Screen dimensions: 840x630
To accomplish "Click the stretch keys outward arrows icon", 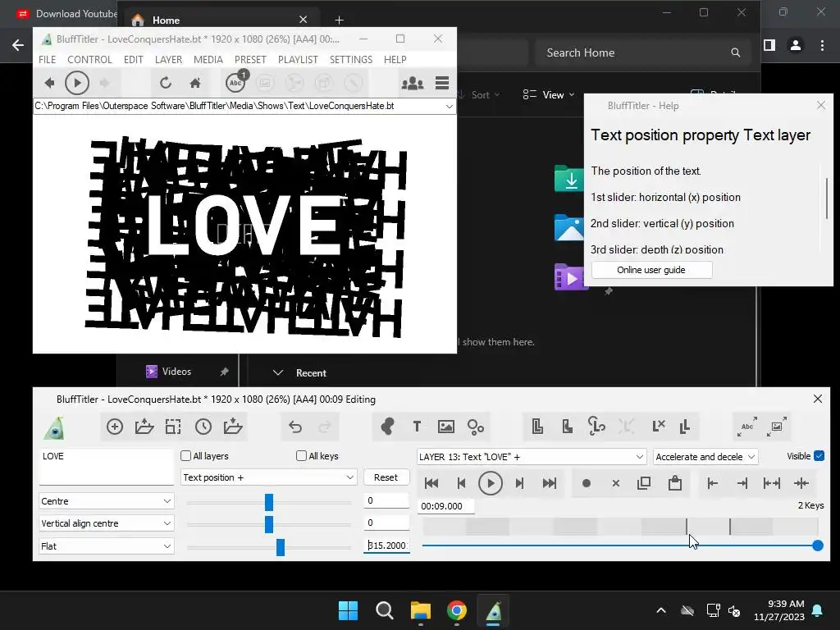I will coord(771,483).
